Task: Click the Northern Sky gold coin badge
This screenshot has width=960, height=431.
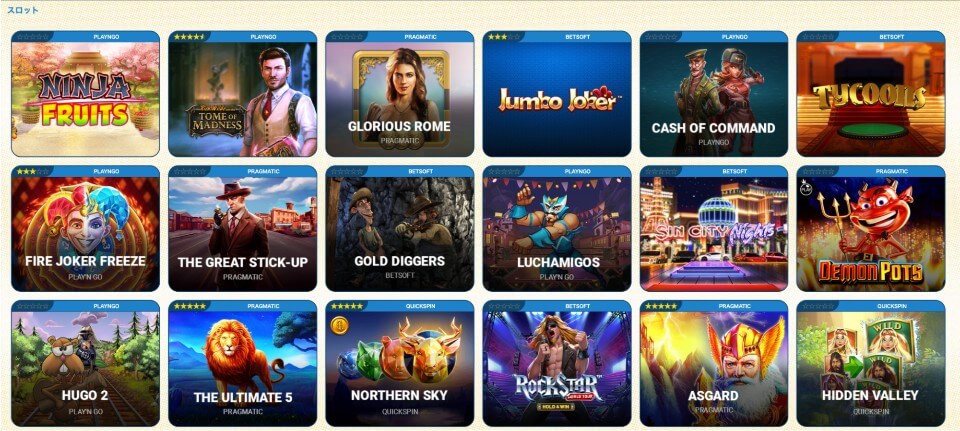Action: click(x=340, y=326)
